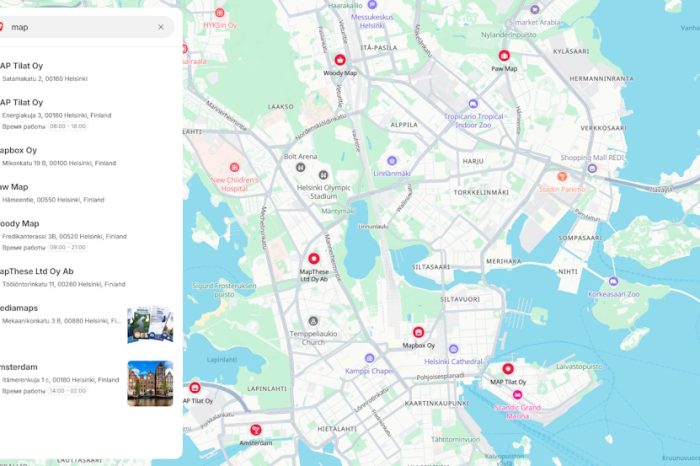Click the SOMPASAARI district label
The height and width of the screenshot is (466, 700).
click(580, 238)
